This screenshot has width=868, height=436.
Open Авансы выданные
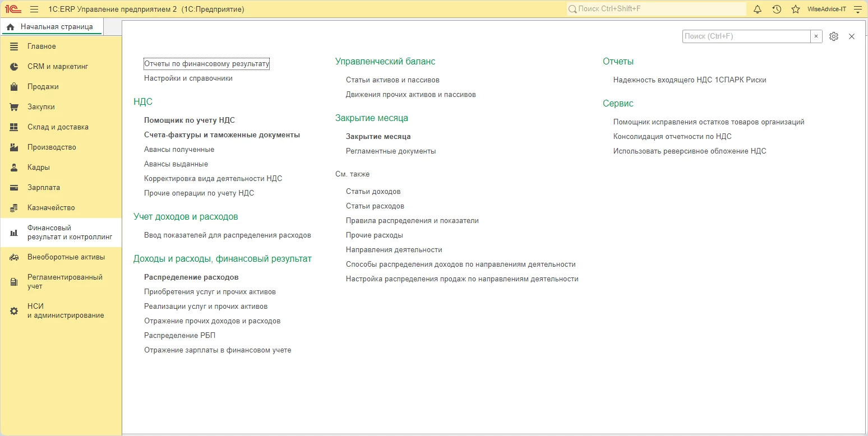click(x=176, y=164)
